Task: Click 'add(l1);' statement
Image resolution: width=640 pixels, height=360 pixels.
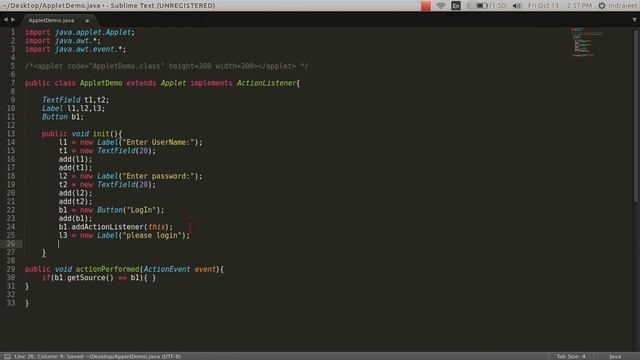Action: pyautogui.click(x=76, y=159)
